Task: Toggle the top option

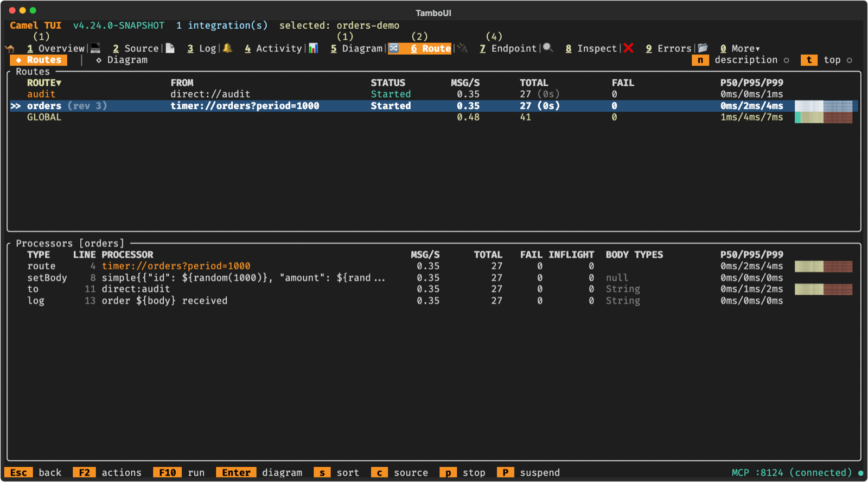Action: (838, 60)
